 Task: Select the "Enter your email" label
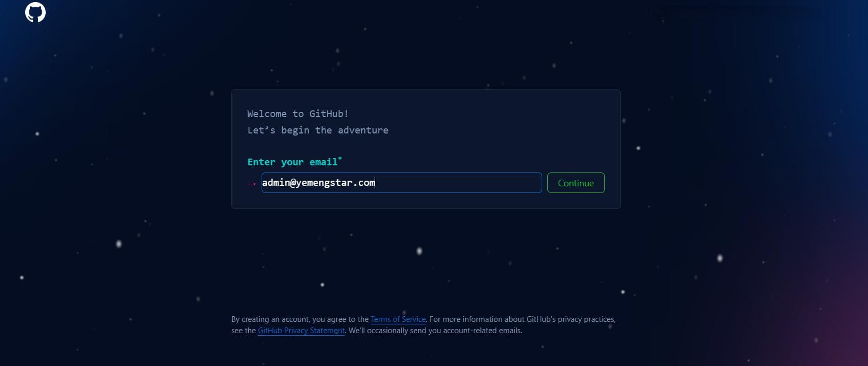point(294,162)
